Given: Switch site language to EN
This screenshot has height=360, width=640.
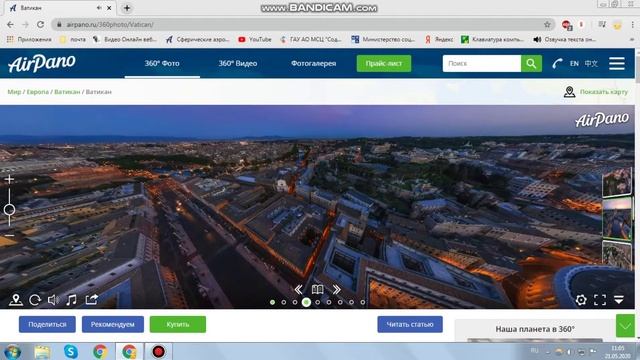Looking at the screenshot, I should click(574, 63).
